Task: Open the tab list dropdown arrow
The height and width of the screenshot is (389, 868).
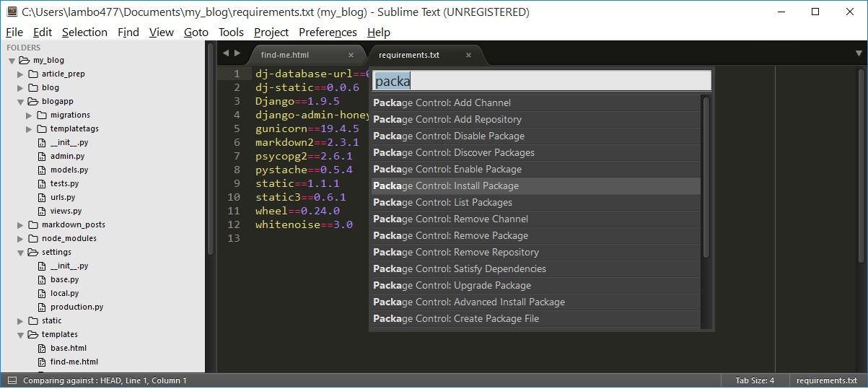Action: [859, 53]
